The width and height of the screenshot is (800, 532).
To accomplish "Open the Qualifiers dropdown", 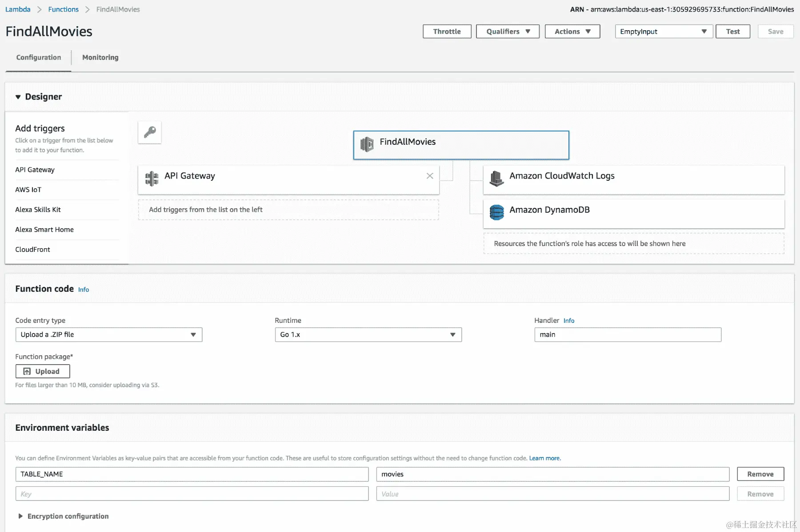I will point(508,32).
